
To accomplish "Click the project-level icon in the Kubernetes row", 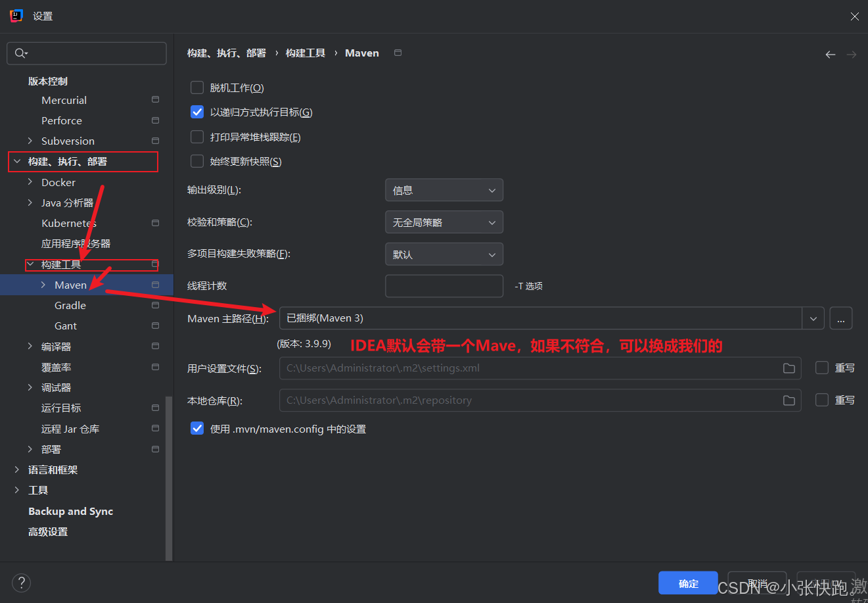I will 155,223.
